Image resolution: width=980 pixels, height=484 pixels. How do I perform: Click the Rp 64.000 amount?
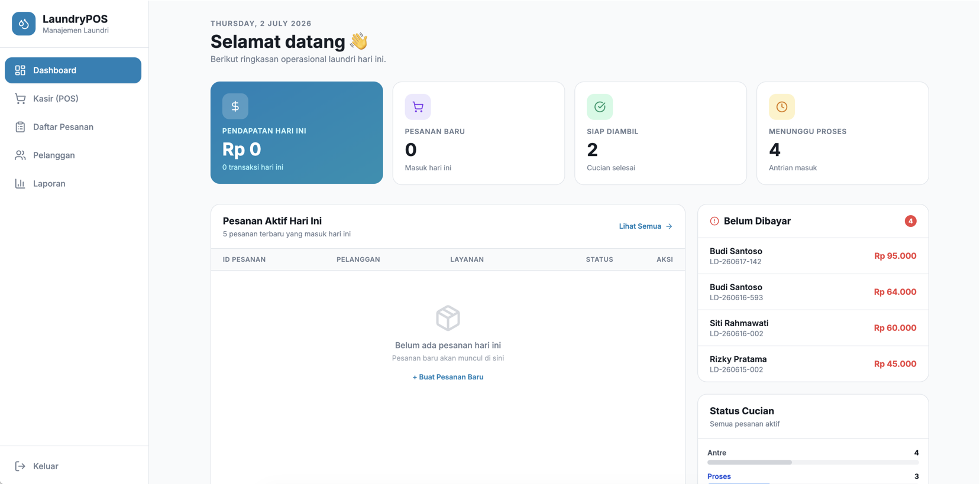[x=895, y=292]
